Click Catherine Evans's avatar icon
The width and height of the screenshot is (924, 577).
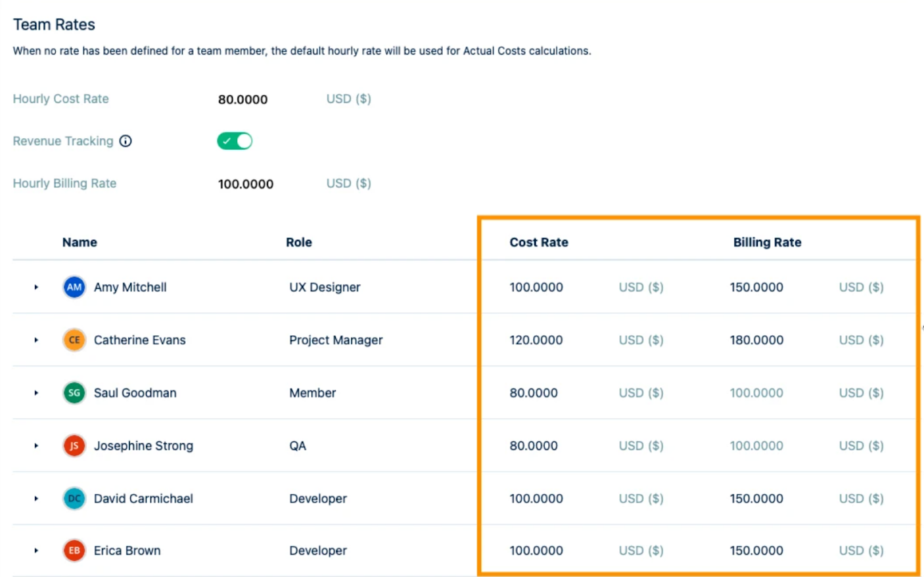(x=74, y=340)
